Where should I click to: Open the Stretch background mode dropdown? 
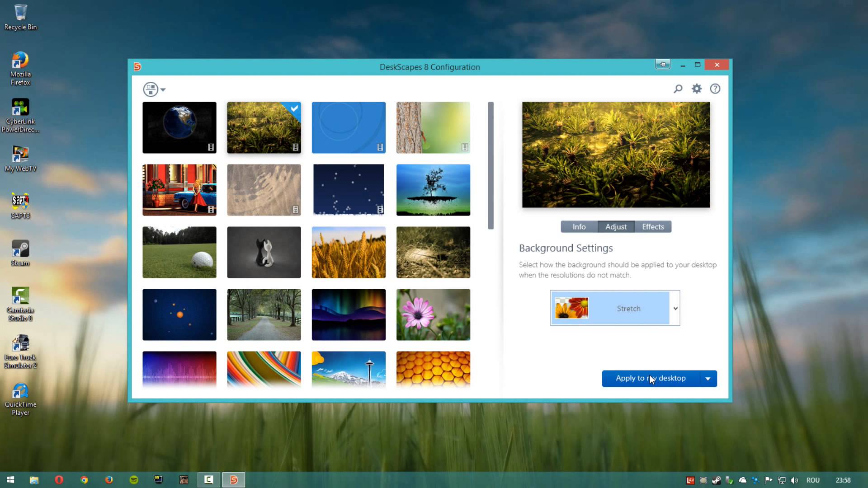tap(675, 309)
